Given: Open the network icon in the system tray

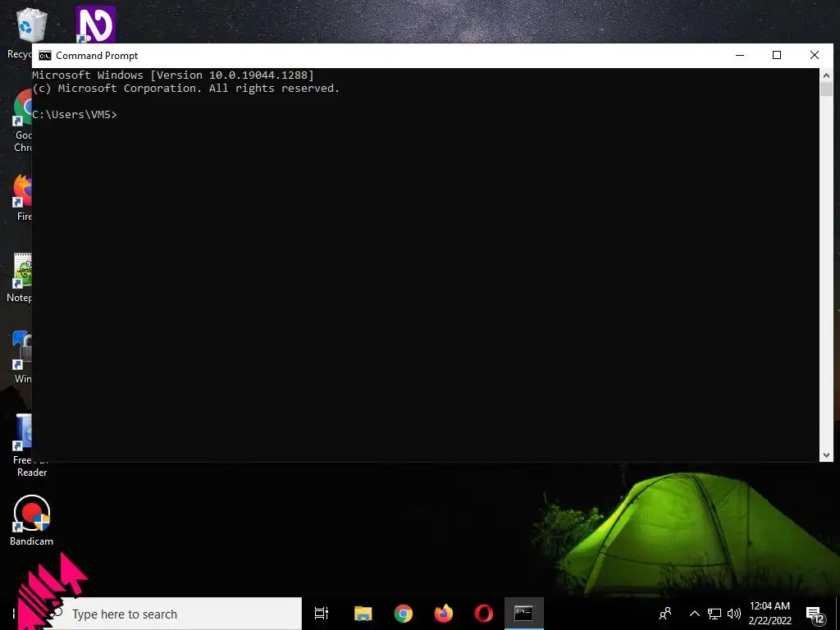Looking at the screenshot, I should (x=714, y=614).
